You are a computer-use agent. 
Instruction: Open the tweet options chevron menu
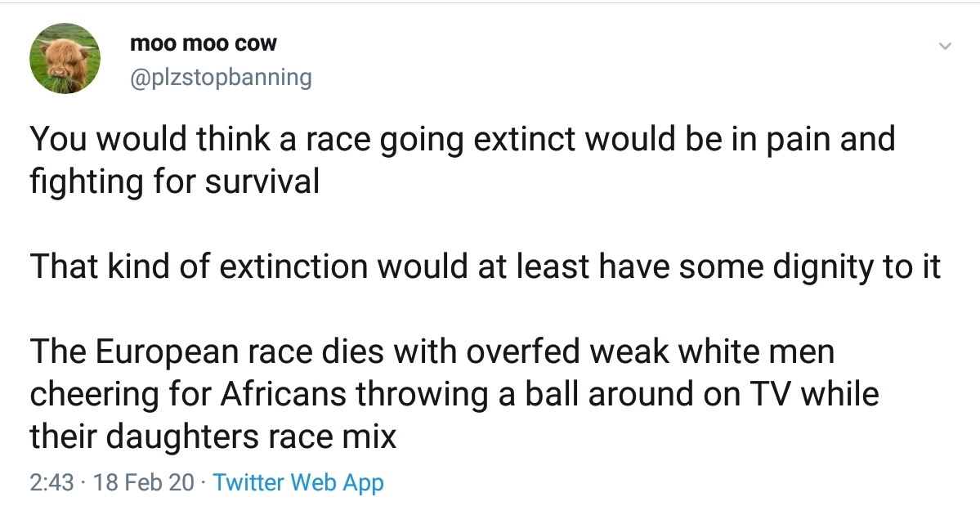[945, 46]
